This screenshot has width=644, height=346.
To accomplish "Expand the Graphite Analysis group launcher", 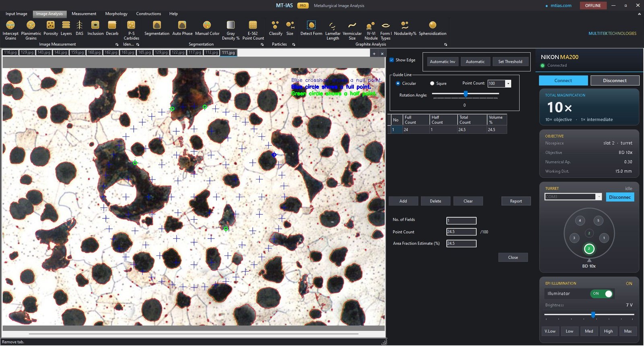I will point(446,45).
